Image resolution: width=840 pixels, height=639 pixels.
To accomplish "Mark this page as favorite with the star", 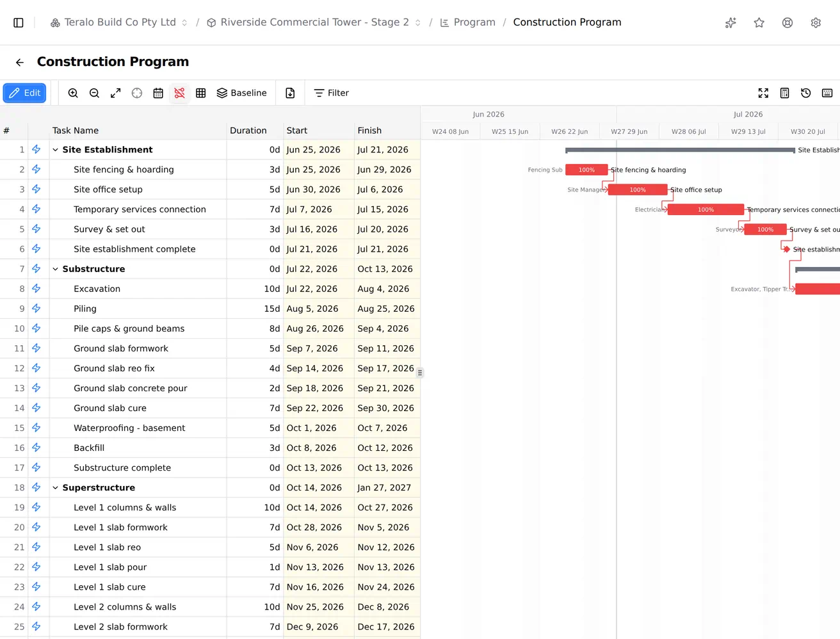I will [759, 22].
